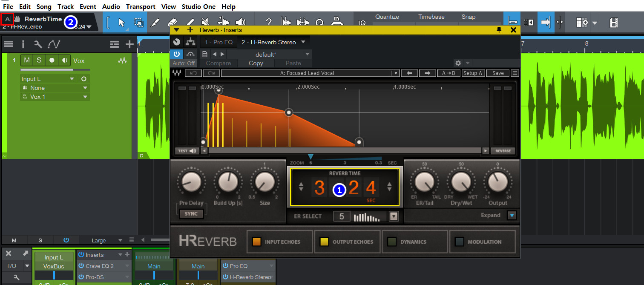This screenshot has height=285, width=644.
Task: Click the REVERSE button
Action: [503, 151]
